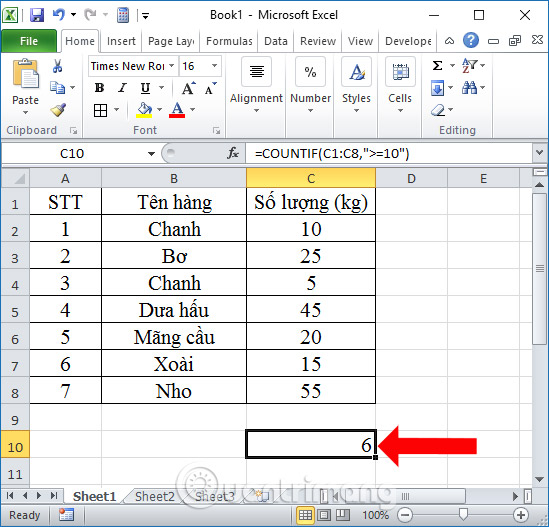Zoom in with plus button
Image resolution: width=549 pixels, height=527 pixels.
coord(521,515)
